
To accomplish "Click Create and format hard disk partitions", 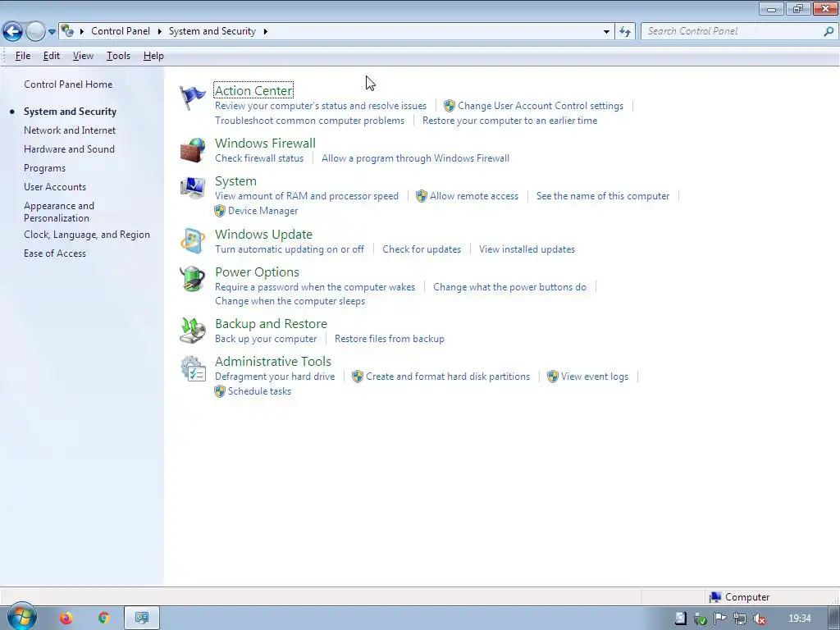I will [448, 377].
